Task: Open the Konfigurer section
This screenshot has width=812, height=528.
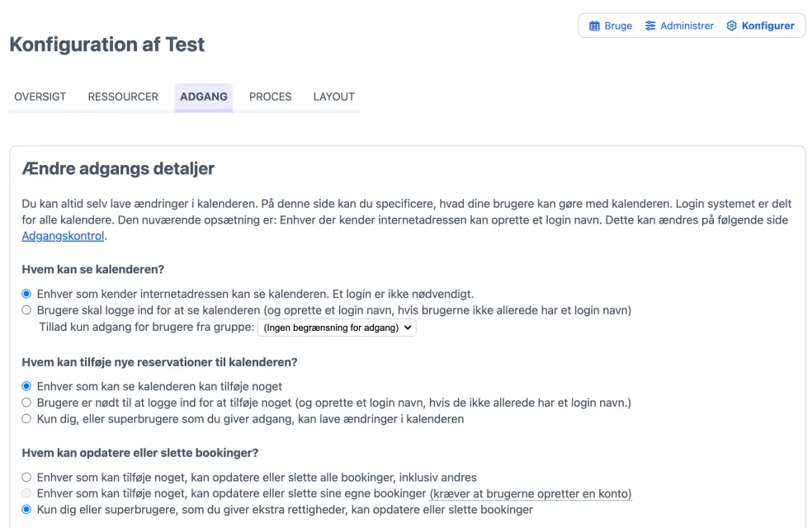Action: click(x=767, y=26)
